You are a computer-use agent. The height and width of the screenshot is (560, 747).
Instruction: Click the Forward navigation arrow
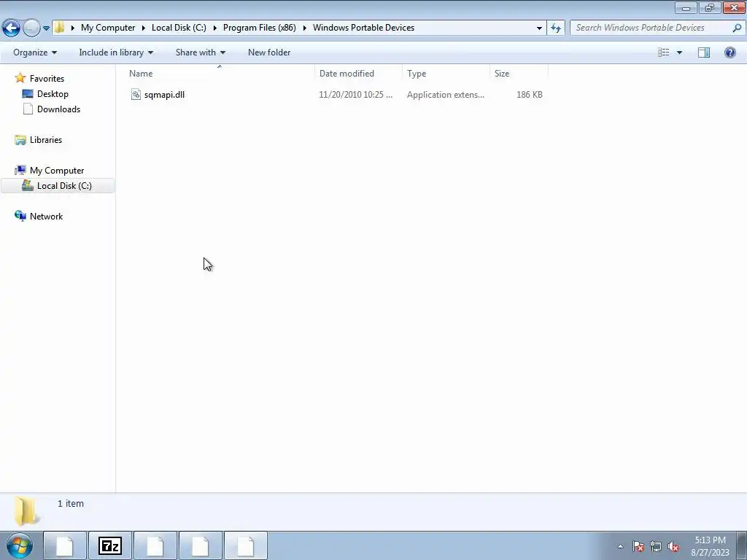pos(31,28)
